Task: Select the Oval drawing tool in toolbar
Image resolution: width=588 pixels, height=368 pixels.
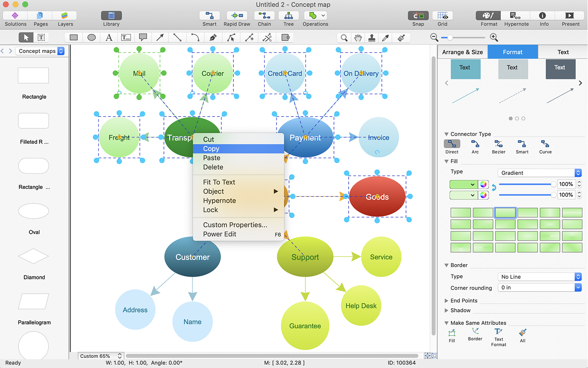Action: [x=91, y=38]
